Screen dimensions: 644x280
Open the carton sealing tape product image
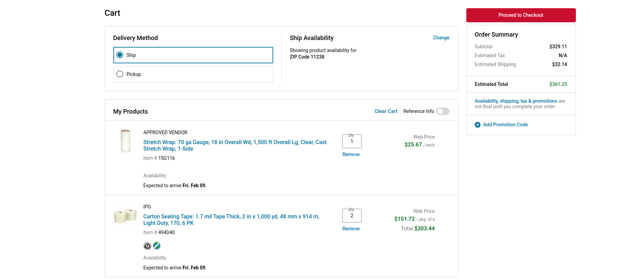point(125,216)
